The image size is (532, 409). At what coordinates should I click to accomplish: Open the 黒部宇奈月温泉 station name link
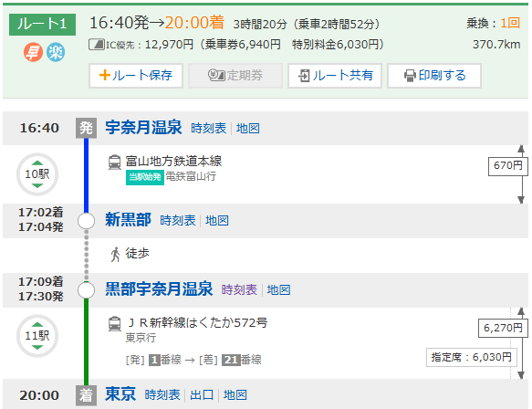pos(159,289)
